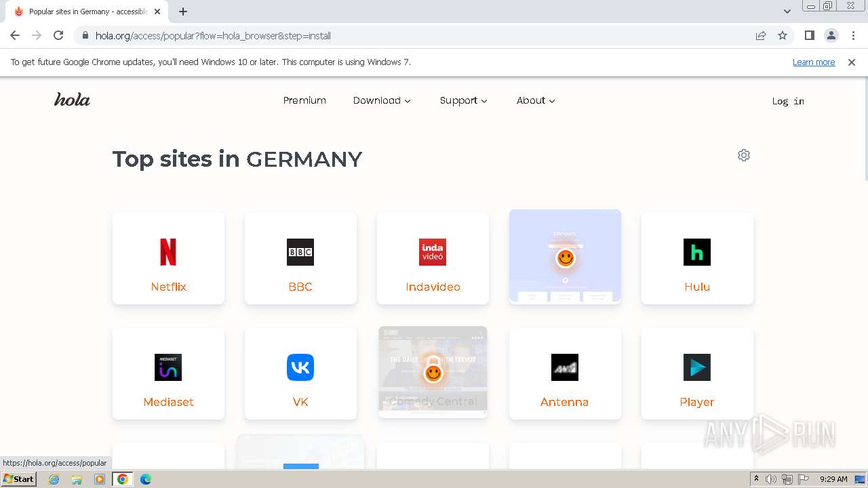Open the tab search dropdown arrow
This screenshot has width=868, height=488.
[787, 12]
